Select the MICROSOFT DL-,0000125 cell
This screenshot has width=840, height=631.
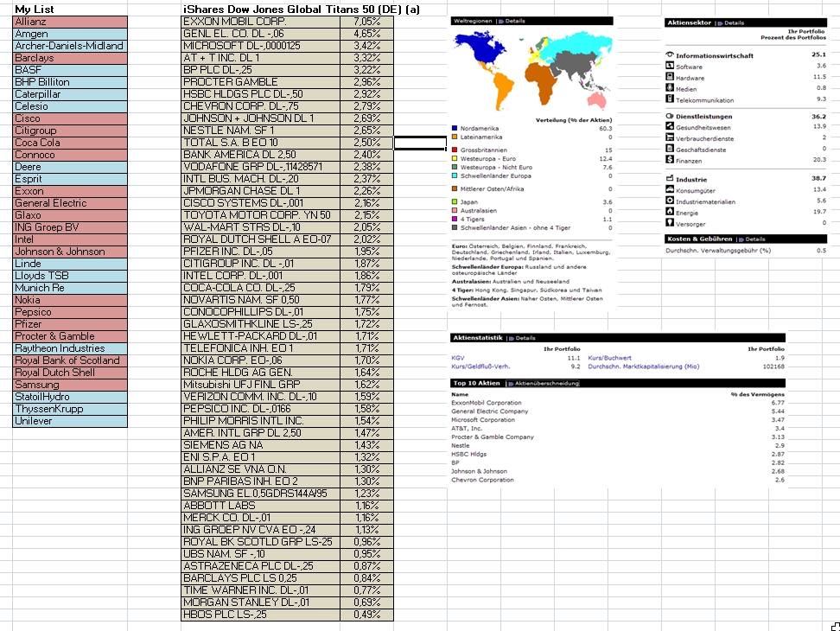tap(260, 46)
